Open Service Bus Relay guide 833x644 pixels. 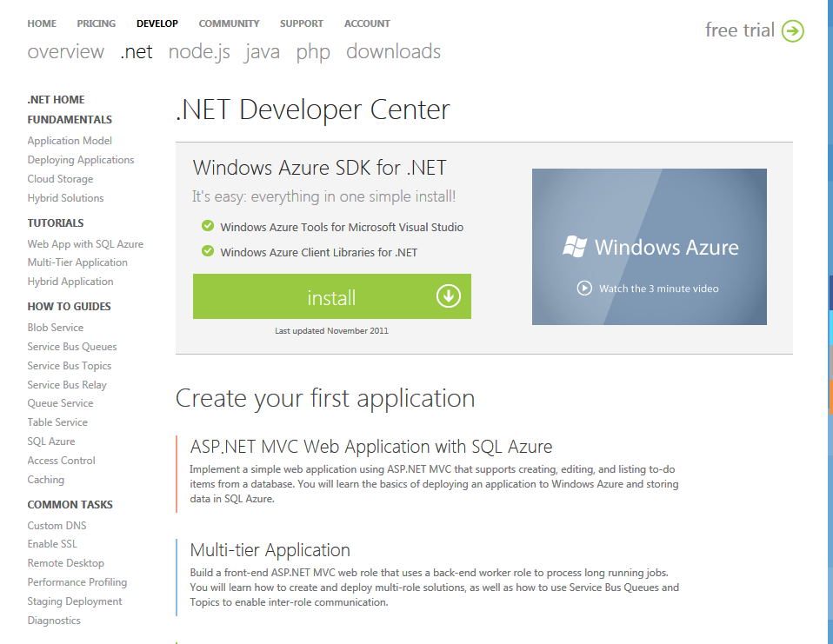pyautogui.click(x=67, y=385)
